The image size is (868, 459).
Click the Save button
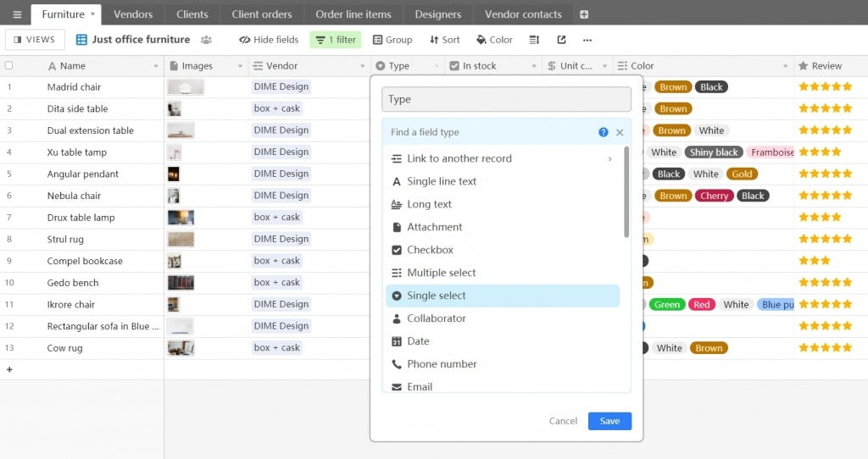[609, 421]
